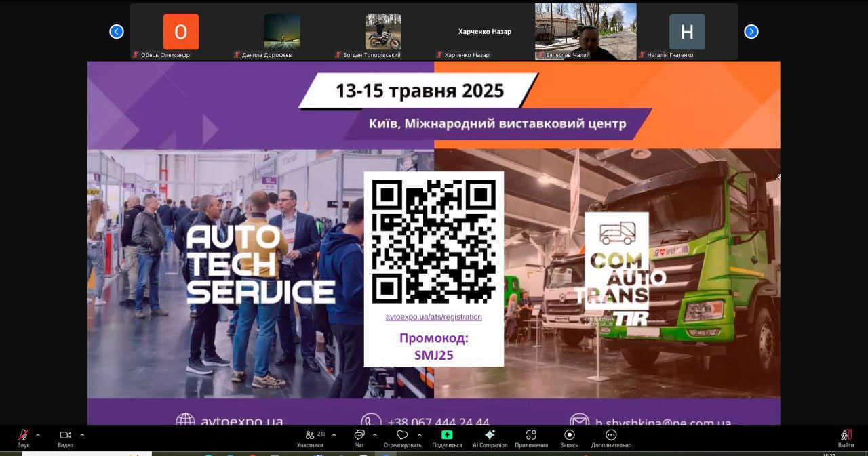The image size is (868, 456).
Task: Open the Дополнительно more options icon
Action: [x=611, y=435]
